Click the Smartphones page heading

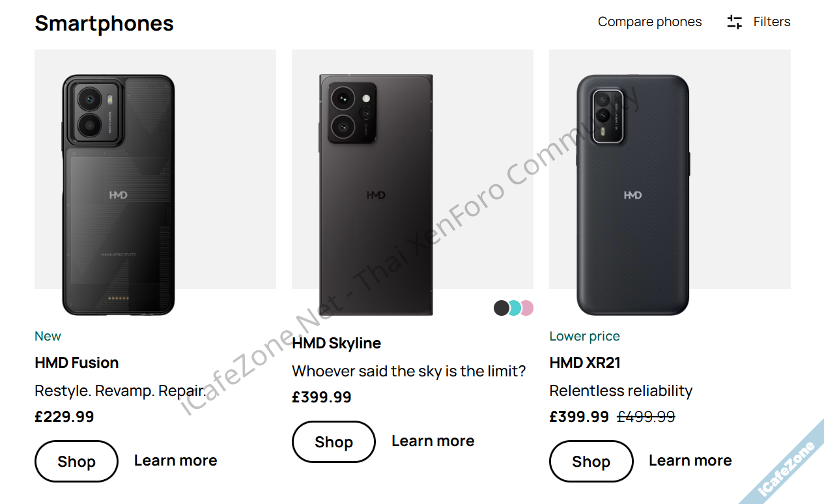104,23
